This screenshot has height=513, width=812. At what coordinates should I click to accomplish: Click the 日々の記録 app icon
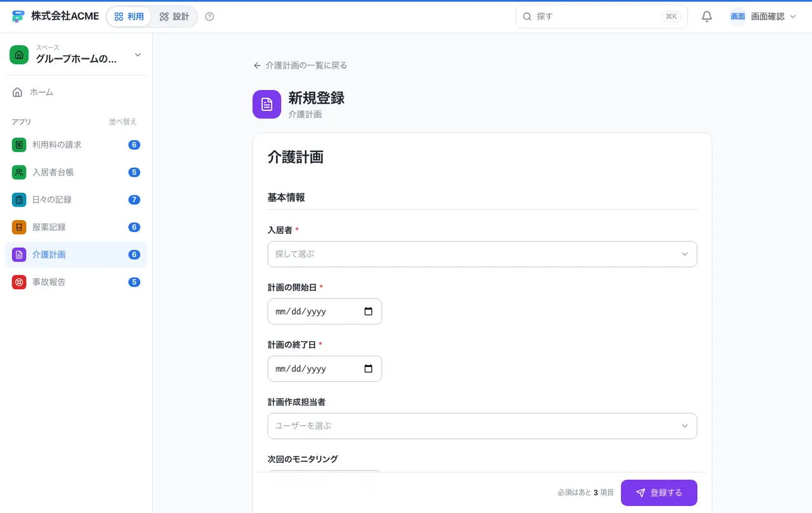[x=19, y=199]
